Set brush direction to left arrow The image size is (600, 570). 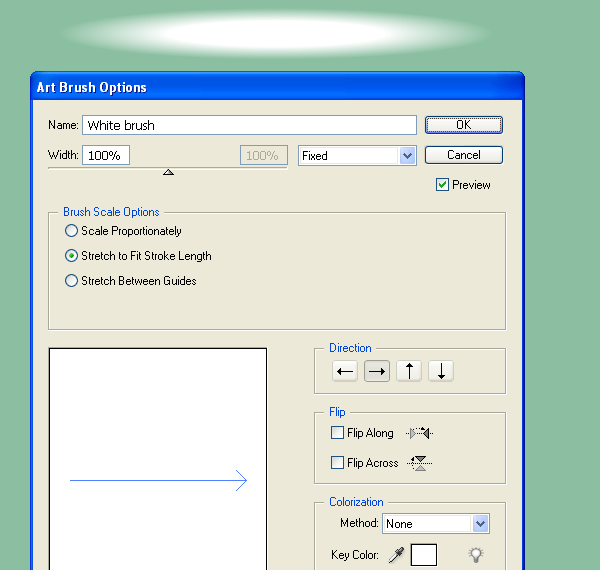[345, 371]
